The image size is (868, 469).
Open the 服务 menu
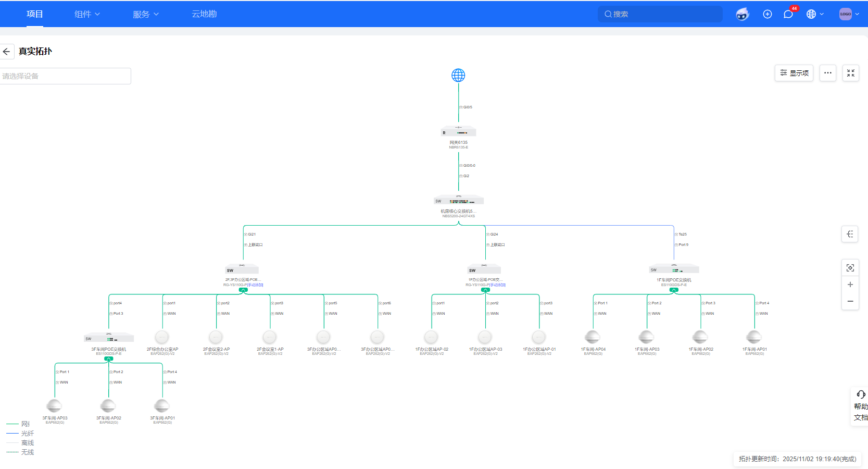pos(145,15)
